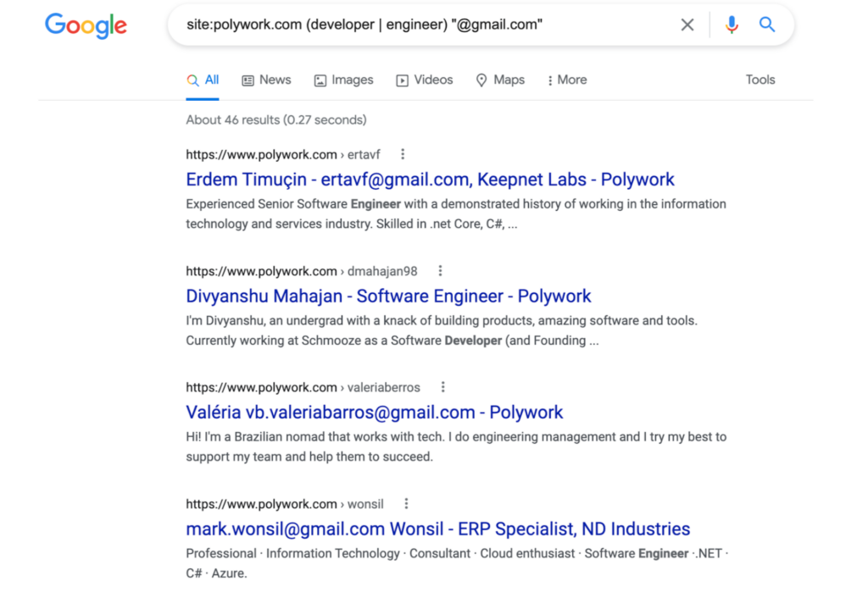The image size is (868, 609).
Task: Click the polywork.com › wonsil URL
Action: 285,505
